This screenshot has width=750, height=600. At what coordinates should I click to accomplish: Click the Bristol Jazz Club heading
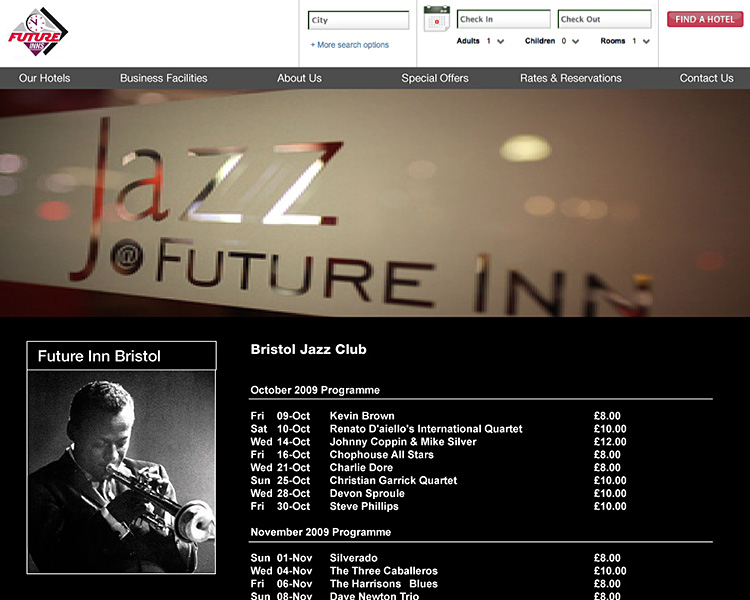point(309,349)
